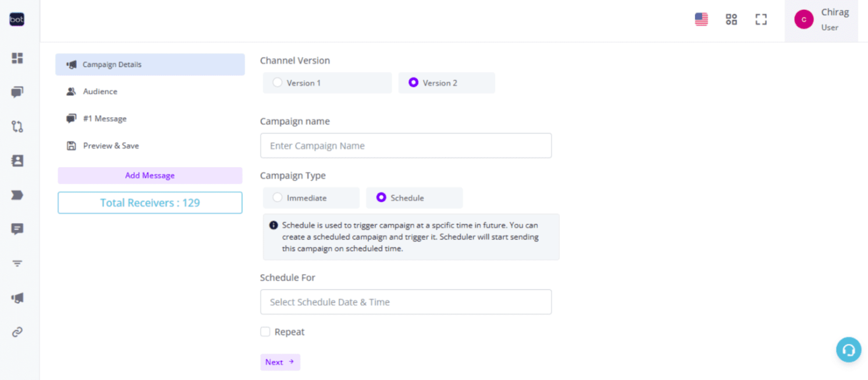Image resolution: width=868 pixels, height=380 pixels.
Task: Choose Immediate as the campaign type
Action: pyautogui.click(x=278, y=198)
